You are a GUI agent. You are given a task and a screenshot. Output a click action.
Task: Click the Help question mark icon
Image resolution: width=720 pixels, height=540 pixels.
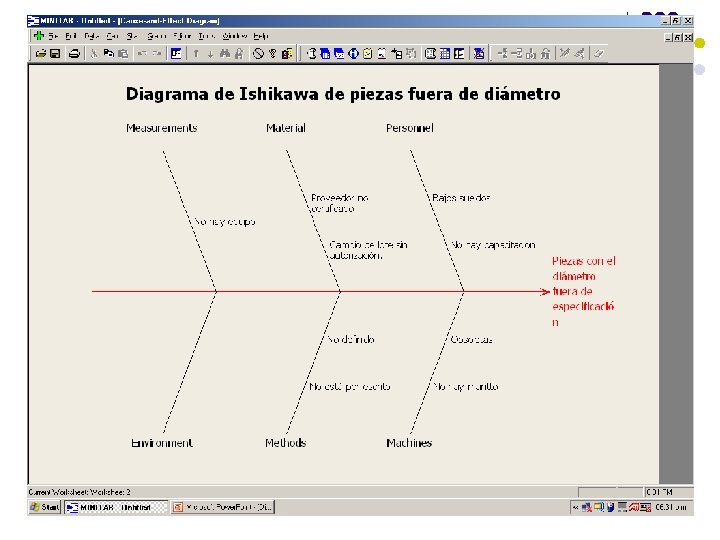pos(273,54)
